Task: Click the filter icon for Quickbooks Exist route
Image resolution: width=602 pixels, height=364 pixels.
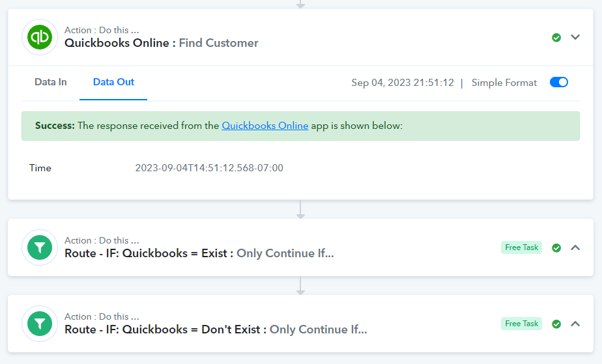Action: tap(40, 248)
